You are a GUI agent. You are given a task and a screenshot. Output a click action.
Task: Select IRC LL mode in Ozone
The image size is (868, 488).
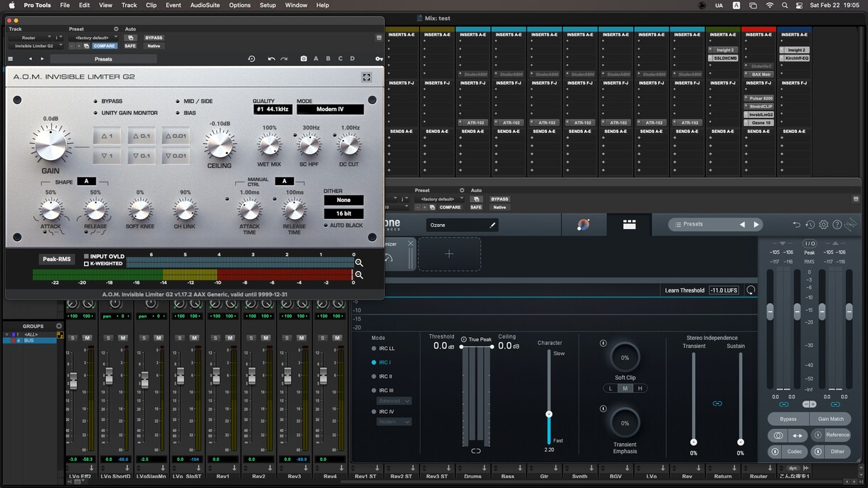tap(374, 349)
